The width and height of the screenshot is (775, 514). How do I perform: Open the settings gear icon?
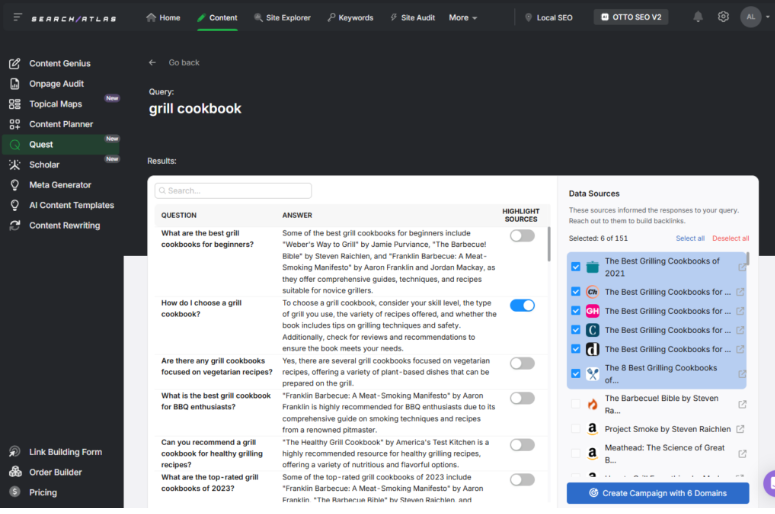[x=723, y=17]
